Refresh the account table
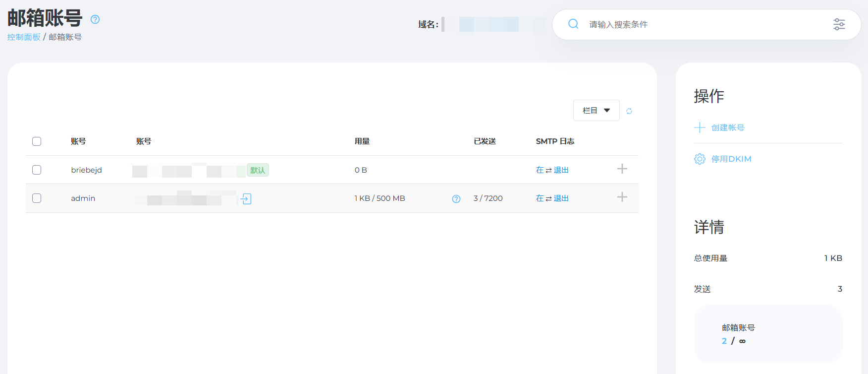This screenshot has width=868, height=374. [x=629, y=111]
